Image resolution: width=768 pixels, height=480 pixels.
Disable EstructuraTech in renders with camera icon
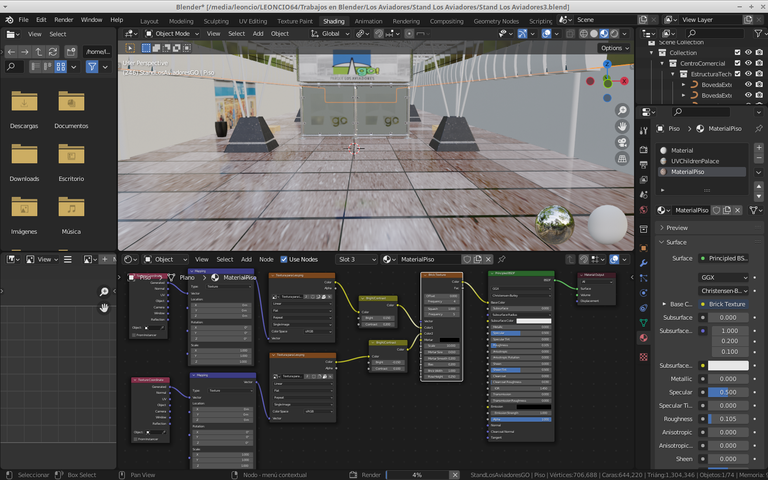point(759,74)
